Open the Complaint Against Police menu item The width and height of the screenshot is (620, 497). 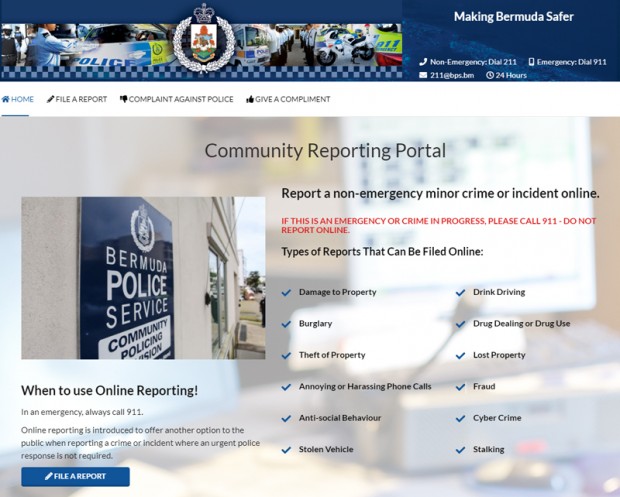point(181,99)
